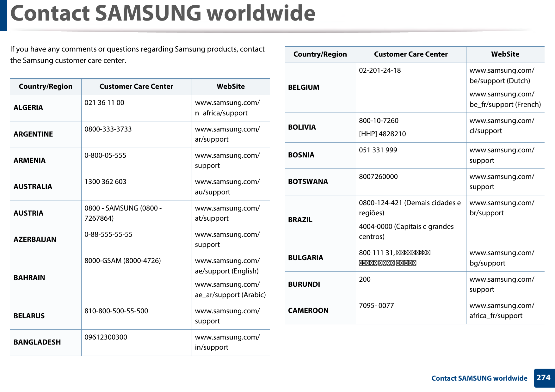Click the AUSTRIA country cell
The height and width of the screenshot is (392, 555).
(46, 213)
